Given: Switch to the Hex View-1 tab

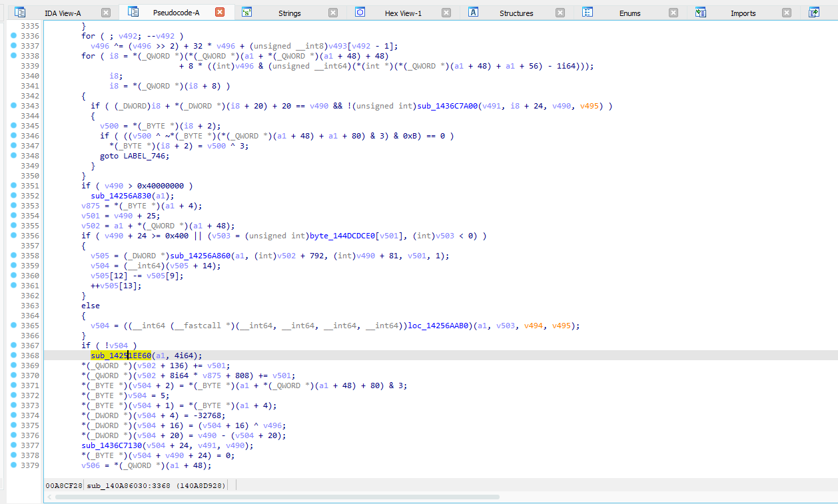Looking at the screenshot, I should coord(403,13).
